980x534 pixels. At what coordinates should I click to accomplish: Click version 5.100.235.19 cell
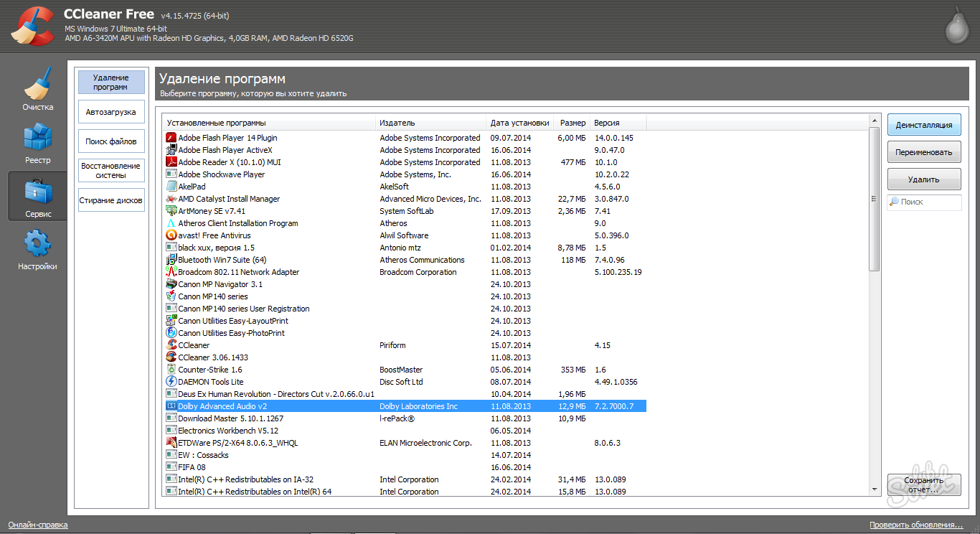click(x=618, y=272)
